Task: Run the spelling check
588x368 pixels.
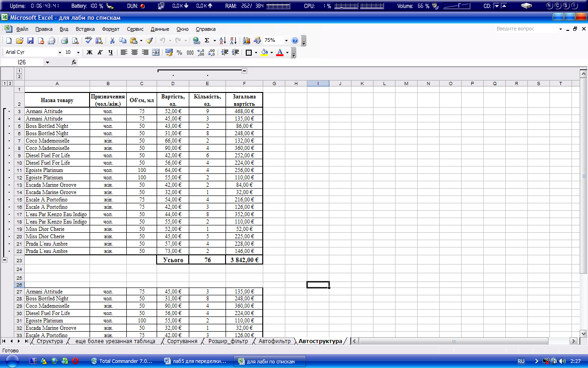Action: click(x=89, y=40)
